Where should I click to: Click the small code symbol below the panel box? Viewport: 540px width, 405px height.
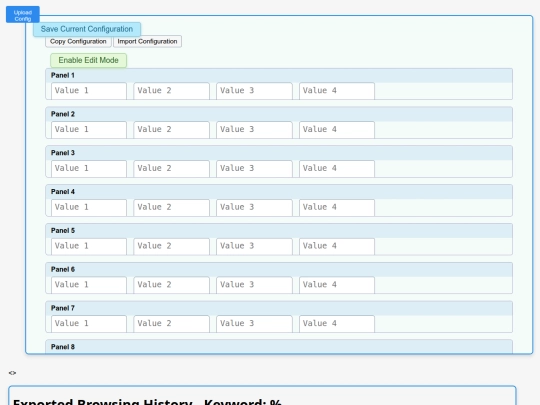click(12, 373)
